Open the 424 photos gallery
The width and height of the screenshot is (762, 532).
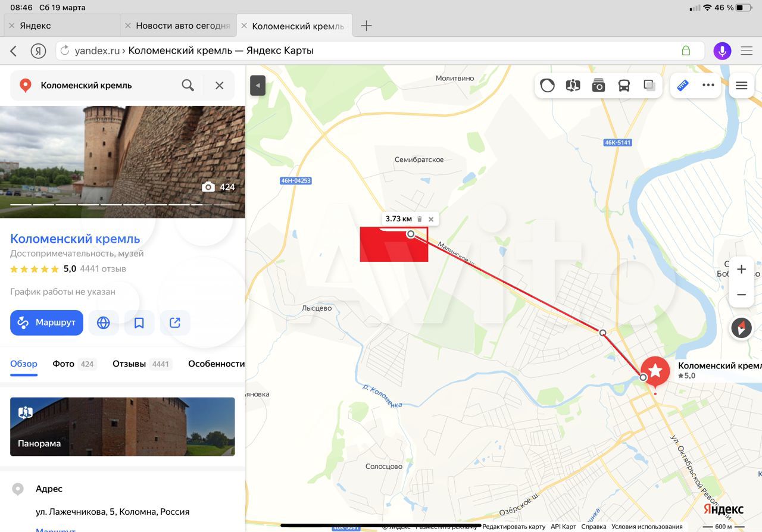(x=218, y=187)
